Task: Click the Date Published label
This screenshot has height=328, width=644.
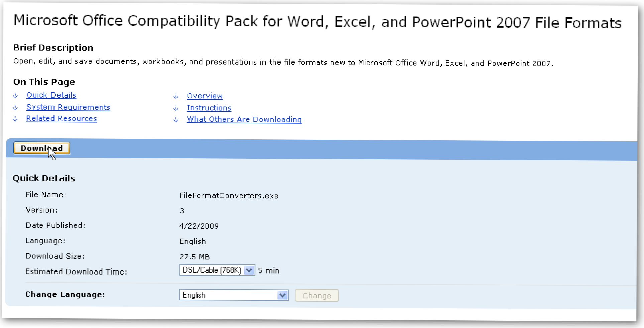Action: point(56,225)
